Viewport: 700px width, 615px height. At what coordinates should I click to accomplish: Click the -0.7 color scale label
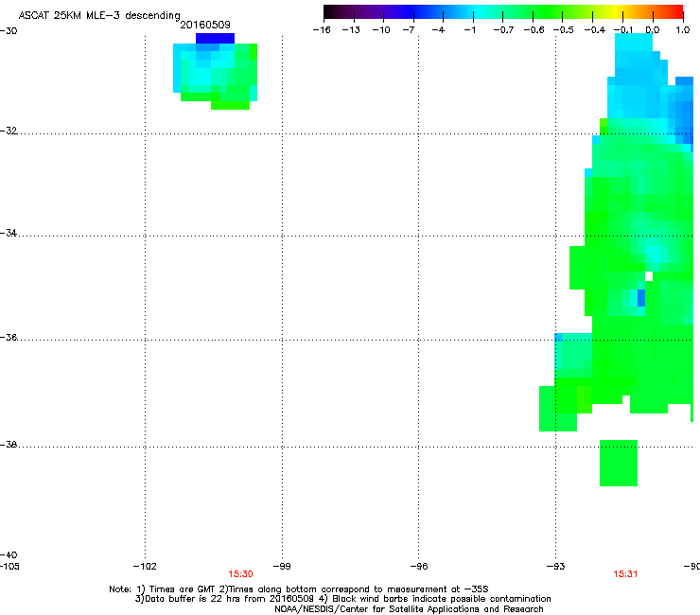coord(503,30)
